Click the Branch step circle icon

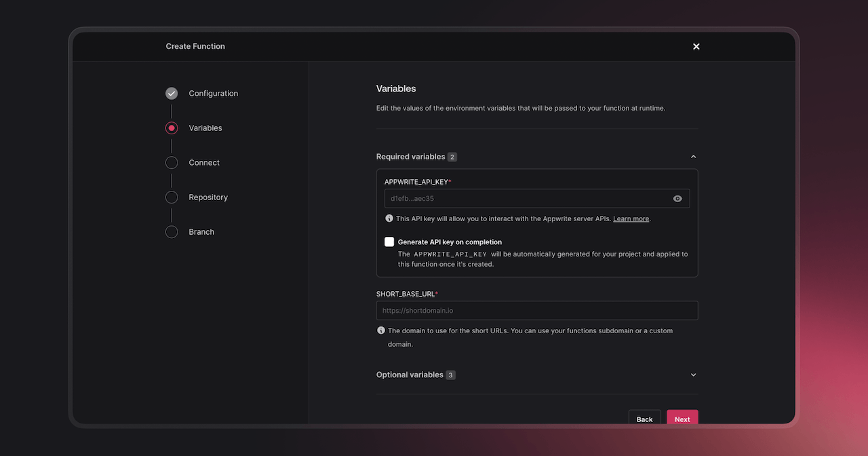click(x=172, y=232)
